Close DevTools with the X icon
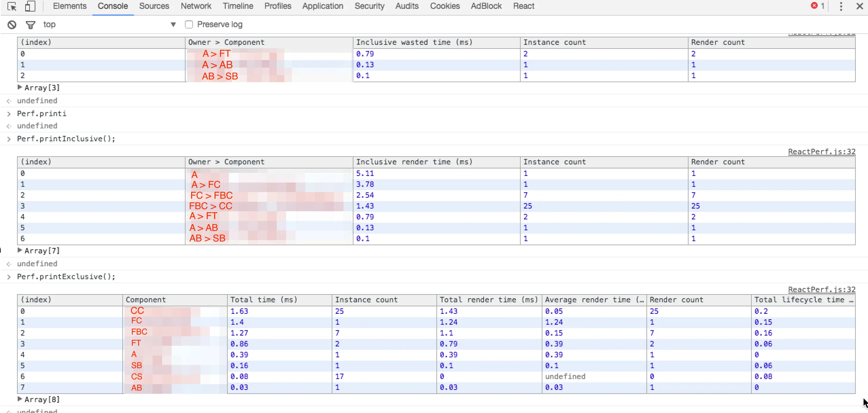Screen dimensions: 868x413 [x=860, y=6]
